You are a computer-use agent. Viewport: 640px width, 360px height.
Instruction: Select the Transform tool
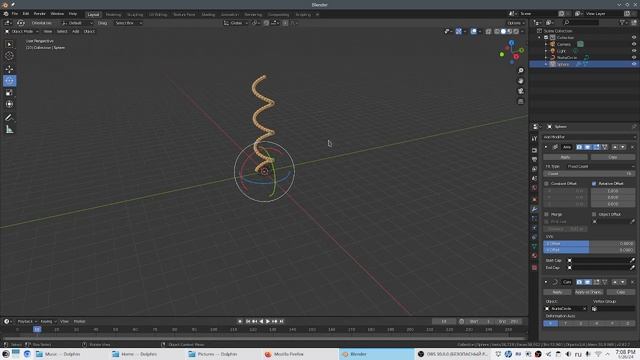(x=9, y=104)
